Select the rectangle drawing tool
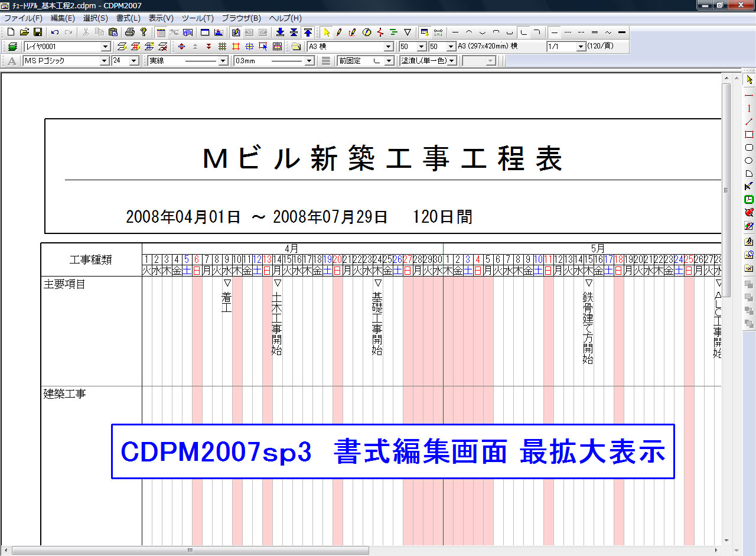756x556 pixels. pos(748,135)
